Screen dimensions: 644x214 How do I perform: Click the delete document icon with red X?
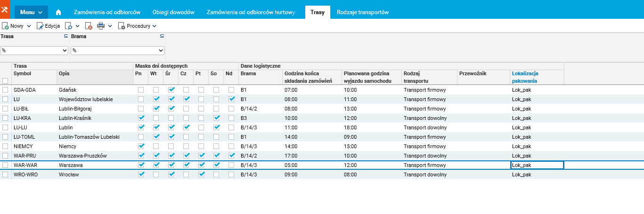(89, 26)
